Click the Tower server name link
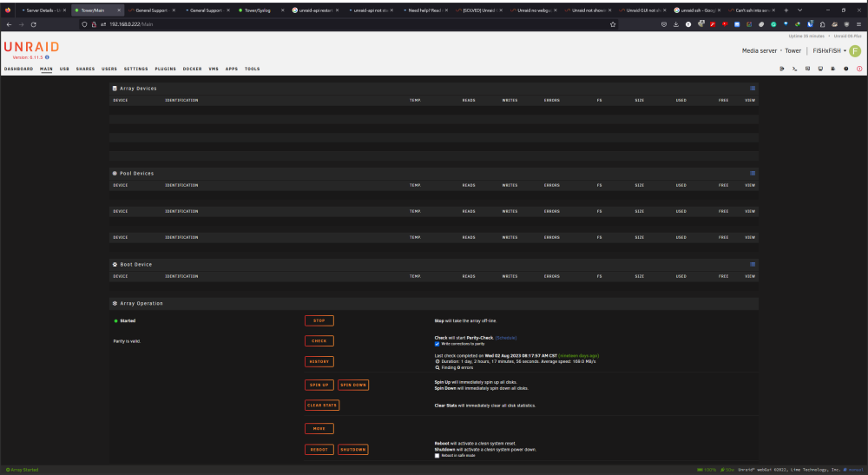Viewport: 868px width, 475px height. 792,51
